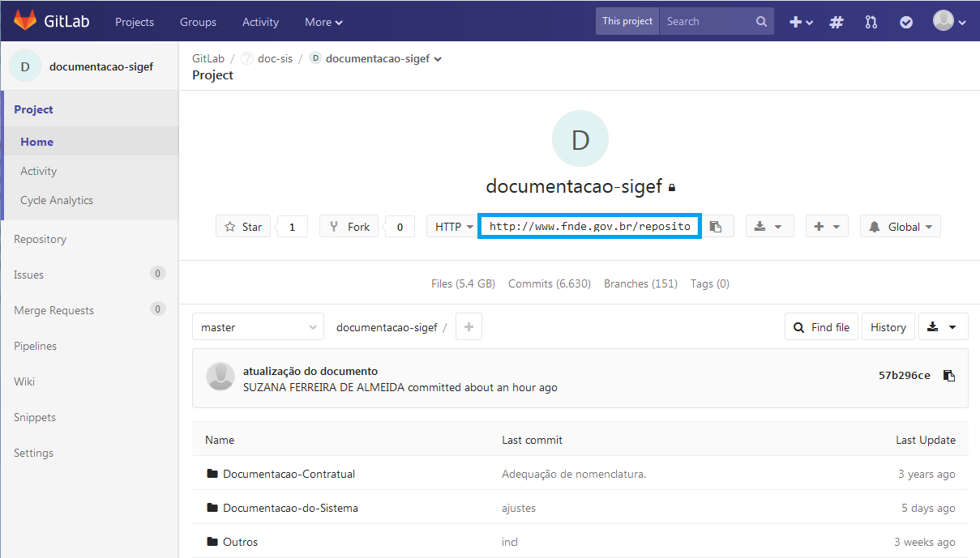This screenshot has height=558, width=980.
Task: Open the master branch dropdown
Action: 258,326
